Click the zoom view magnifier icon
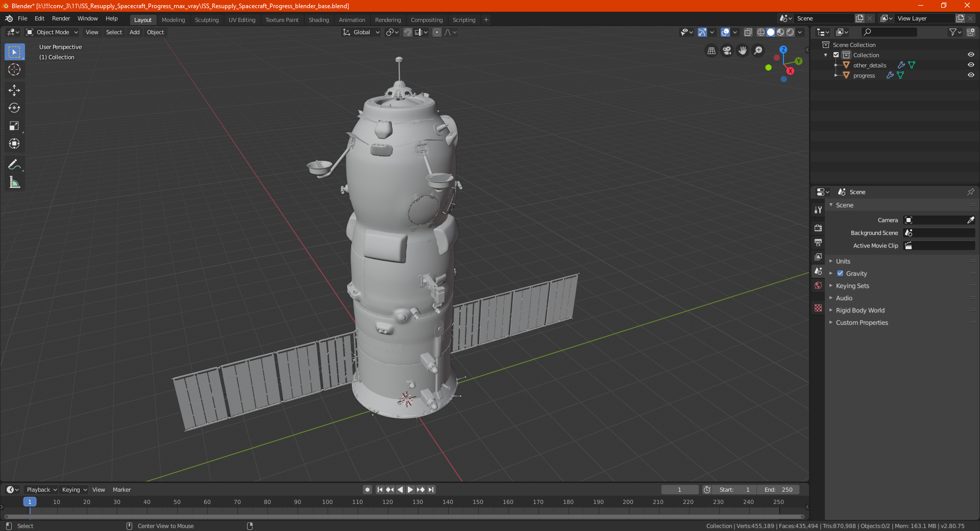Viewport: 980px width, 531px height. click(758, 51)
